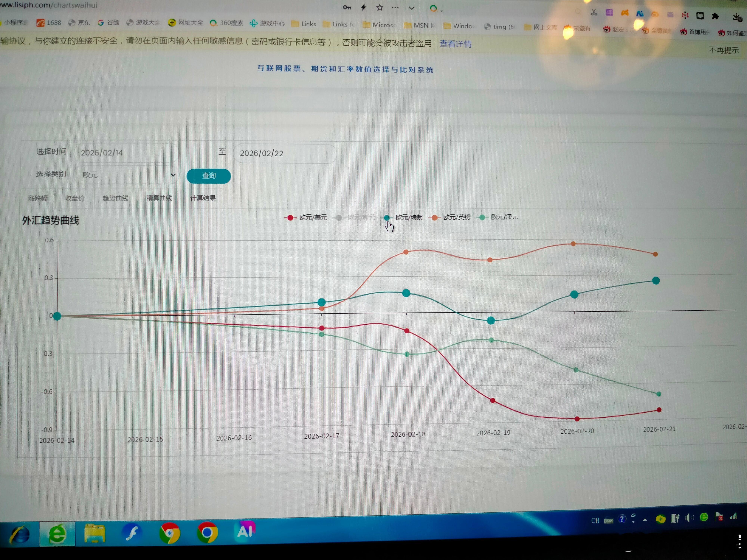Click the bookmark star icon in address bar

point(380,8)
